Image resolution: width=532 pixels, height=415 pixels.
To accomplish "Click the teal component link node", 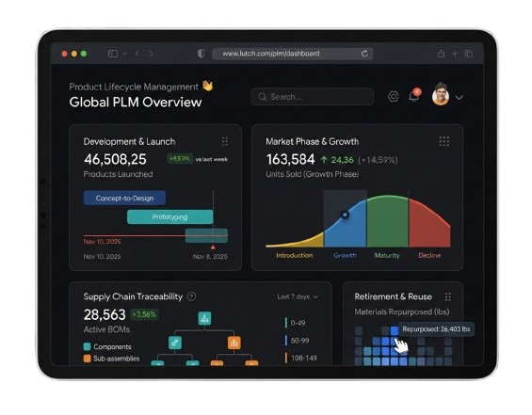I will click(175, 343).
